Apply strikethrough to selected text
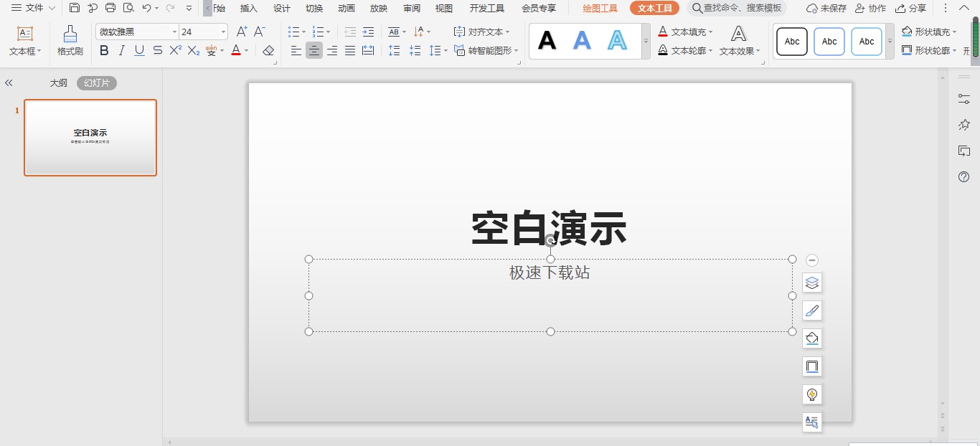The width and height of the screenshot is (980, 446). (x=156, y=50)
